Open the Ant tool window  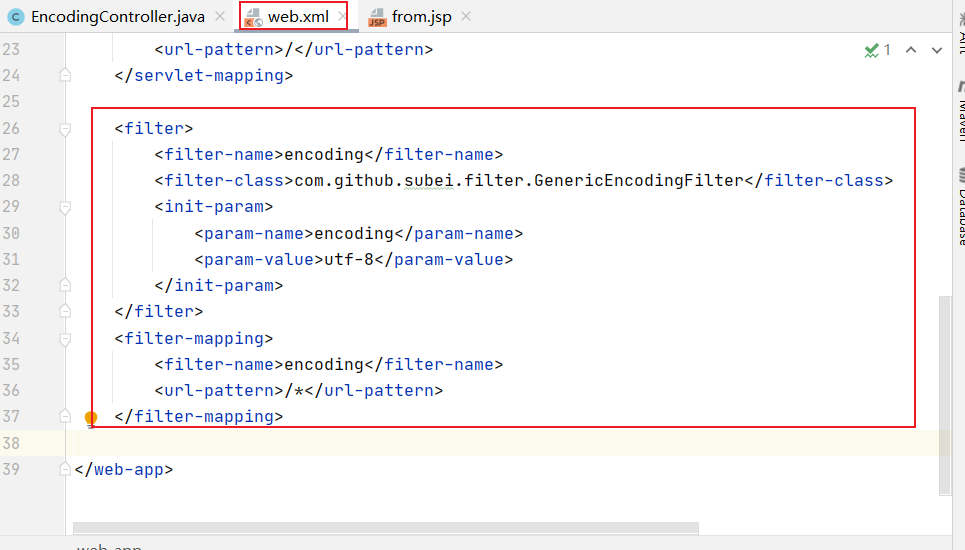point(961,42)
